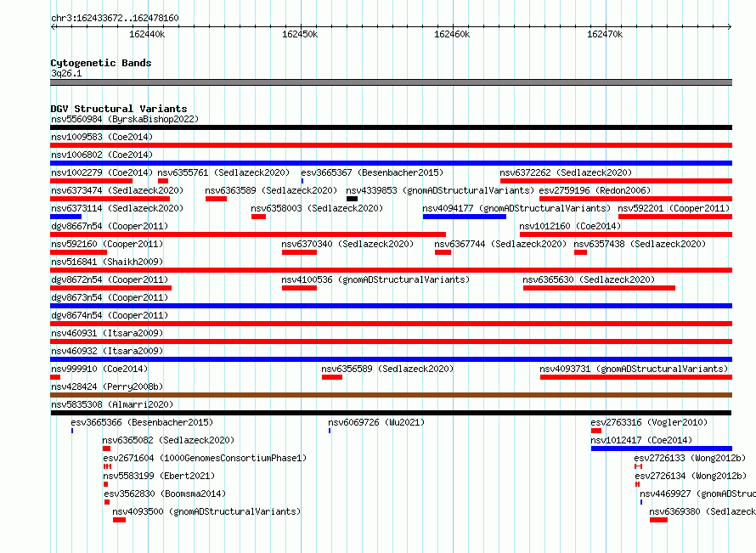Click the nsv592201 (Cooper2011) label
Image resolution: width=756 pixels, height=553 pixels.
pyautogui.click(x=674, y=208)
